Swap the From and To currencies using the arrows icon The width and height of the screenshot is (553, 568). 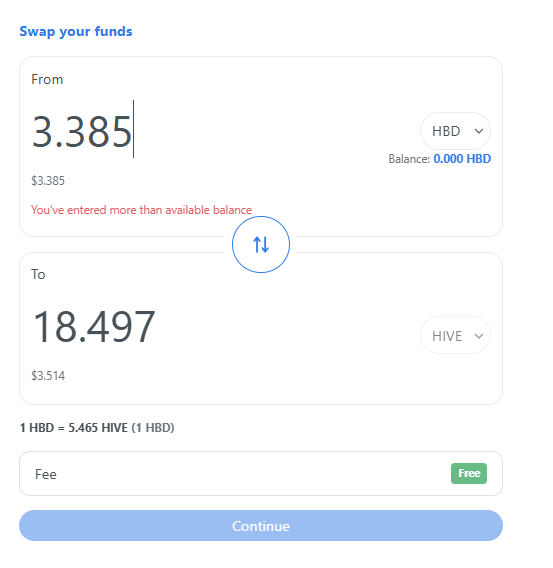point(261,245)
